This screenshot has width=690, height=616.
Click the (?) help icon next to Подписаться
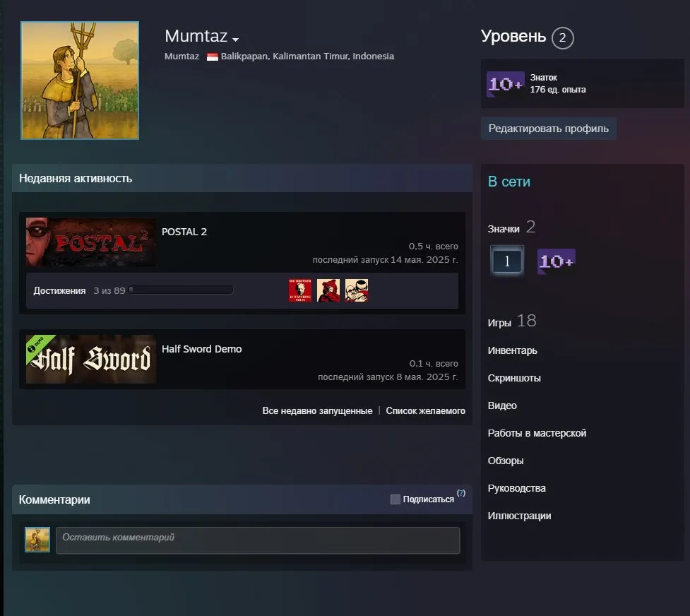[460, 493]
